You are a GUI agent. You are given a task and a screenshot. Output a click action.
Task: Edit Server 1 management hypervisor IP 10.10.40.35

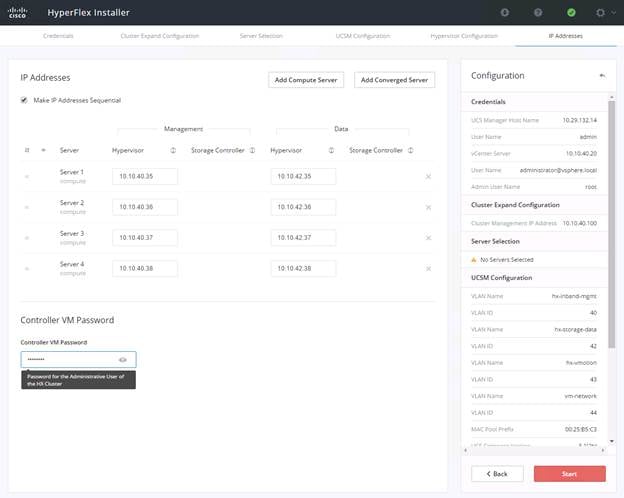tap(145, 176)
